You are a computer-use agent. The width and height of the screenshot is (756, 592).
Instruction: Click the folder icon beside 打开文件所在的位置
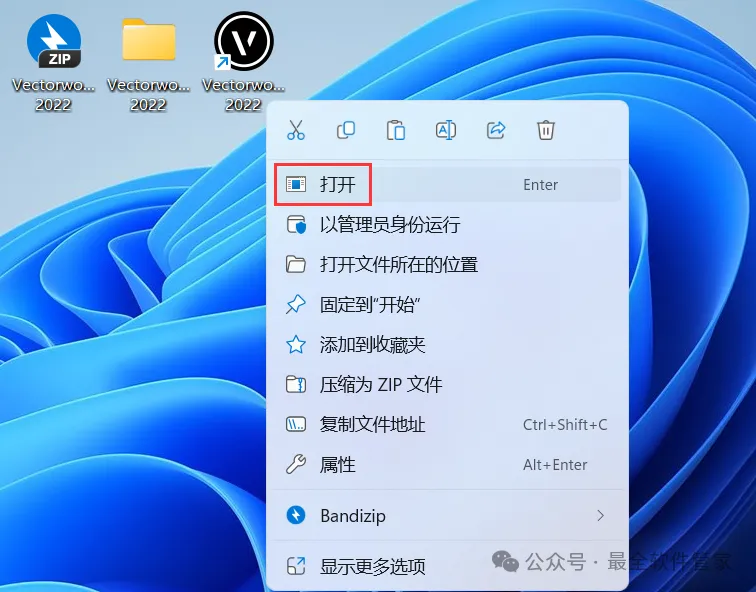[x=296, y=265]
